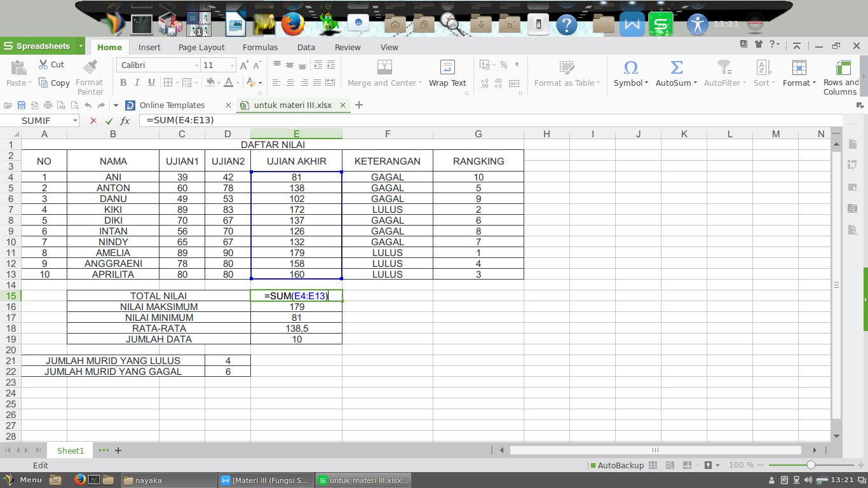This screenshot has width=868, height=488.
Task: Click the Sheet1 tab at the bottom
Action: (x=70, y=451)
